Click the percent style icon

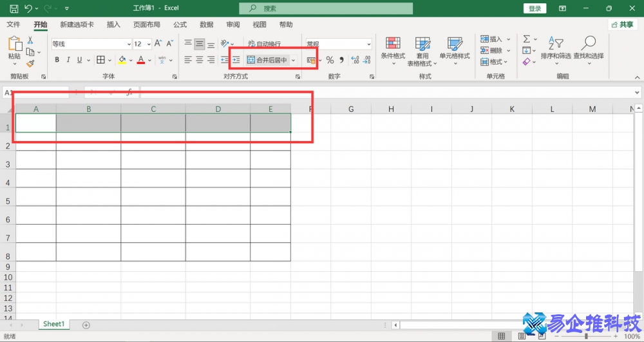[x=330, y=60]
